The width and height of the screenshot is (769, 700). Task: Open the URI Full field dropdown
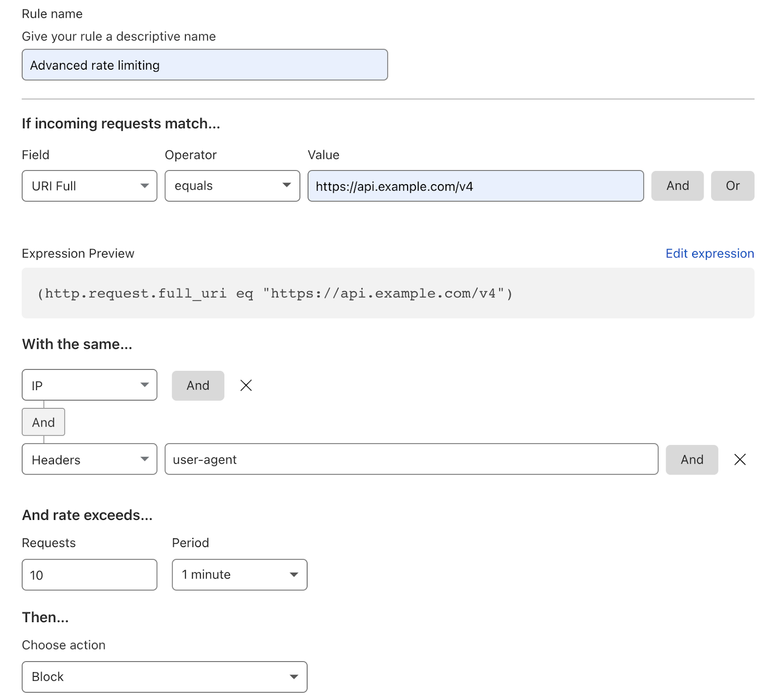[89, 186]
